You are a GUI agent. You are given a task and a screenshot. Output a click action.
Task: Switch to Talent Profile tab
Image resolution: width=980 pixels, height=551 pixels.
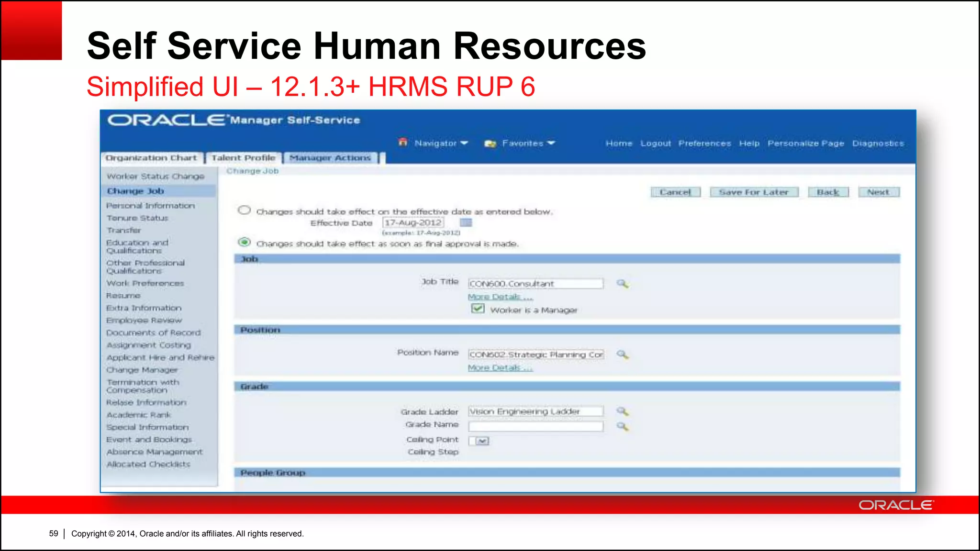click(244, 158)
